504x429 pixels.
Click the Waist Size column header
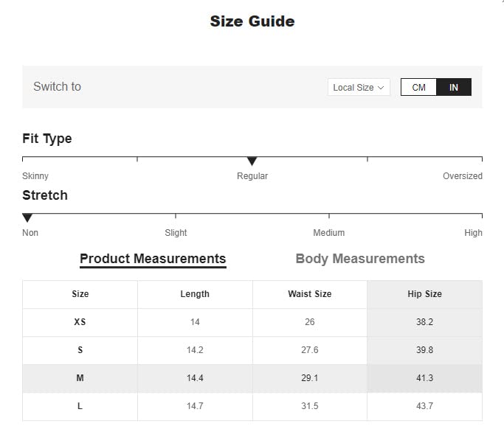pos(309,294)
